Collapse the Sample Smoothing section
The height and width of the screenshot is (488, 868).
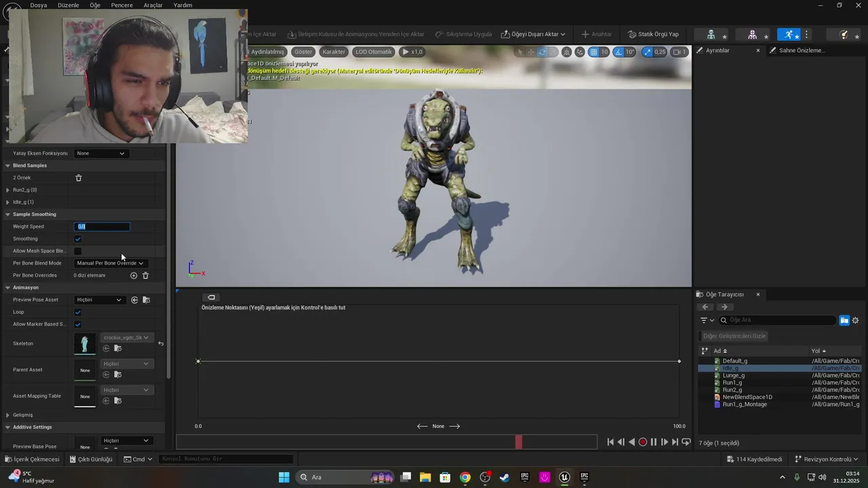[7, 214]
